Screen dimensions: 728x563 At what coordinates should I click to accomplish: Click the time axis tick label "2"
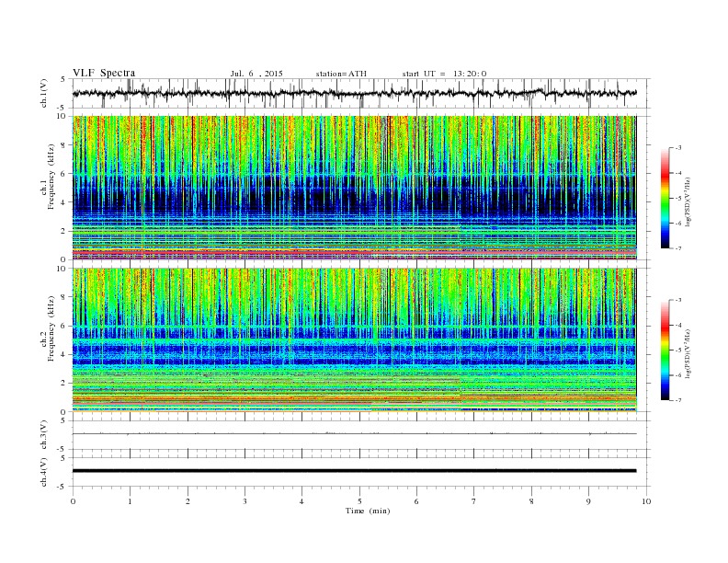tap(188, 501)
